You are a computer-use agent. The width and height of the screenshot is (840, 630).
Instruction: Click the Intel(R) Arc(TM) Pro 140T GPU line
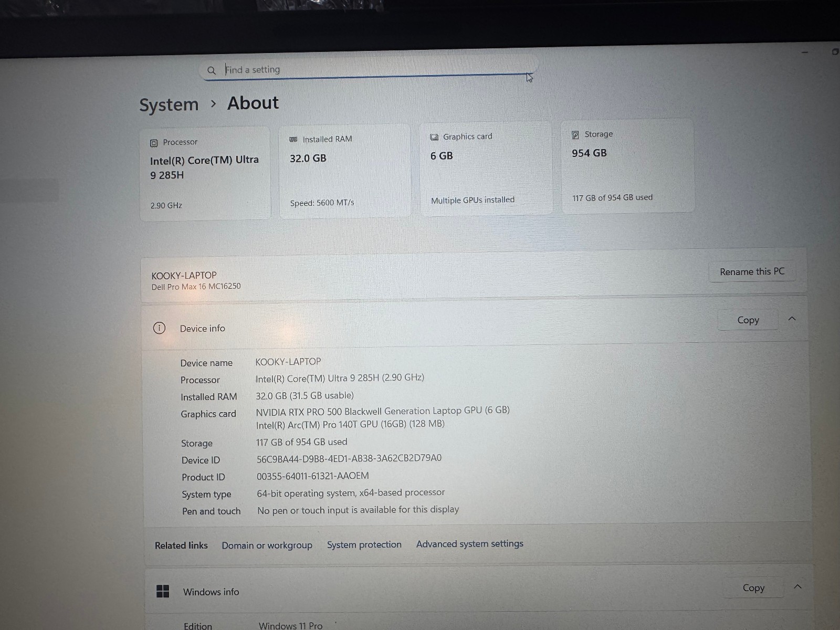click(x=350, y=424)
